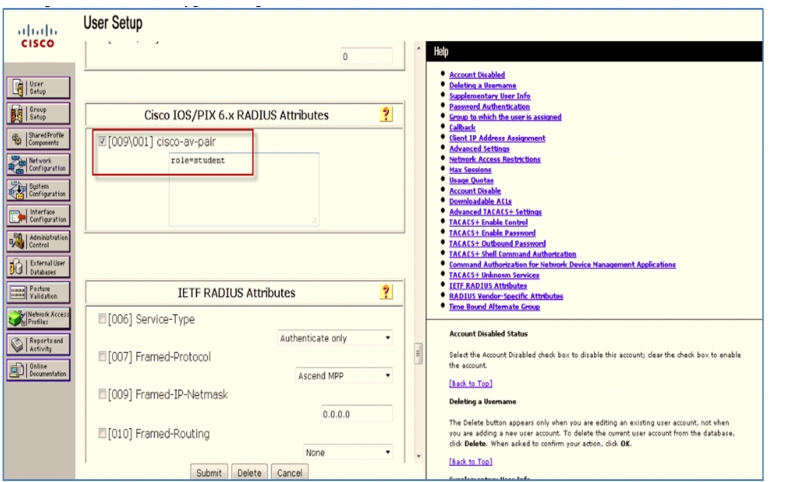The image size is (809, 482).
Task: Enable the [010] Framed-Routing checkbox
Action: click(102, 433)
